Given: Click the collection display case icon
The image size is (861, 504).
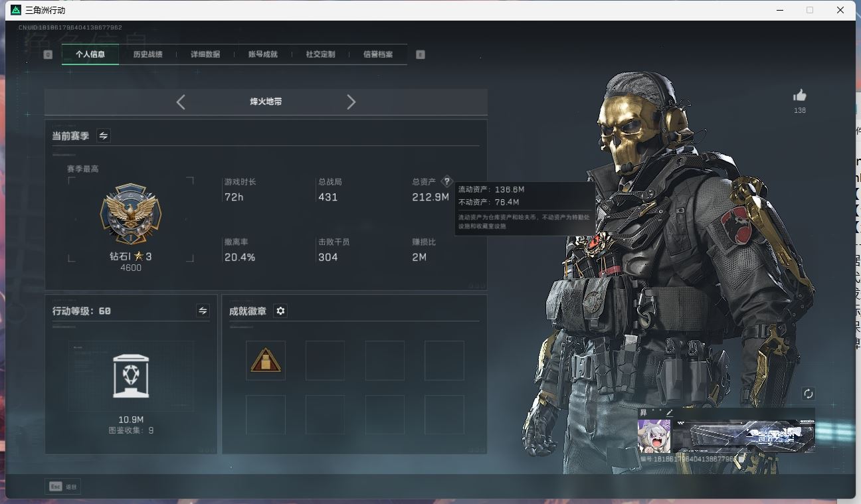Looking at the screenshot, I should pos(131,376).
